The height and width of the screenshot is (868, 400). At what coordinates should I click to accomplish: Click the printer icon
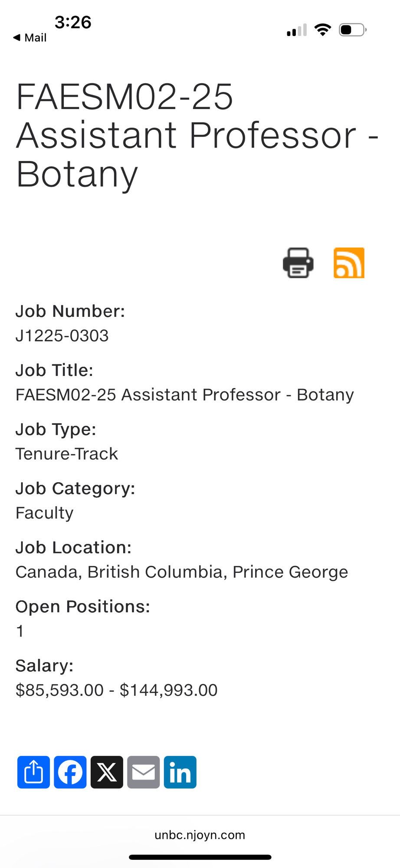[298, 263]
